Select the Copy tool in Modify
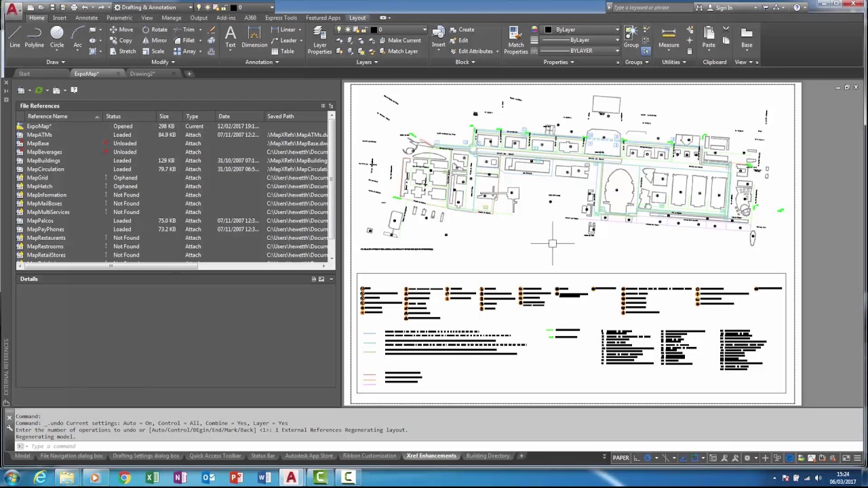The image size is (868, 488). tap(121, 41)
